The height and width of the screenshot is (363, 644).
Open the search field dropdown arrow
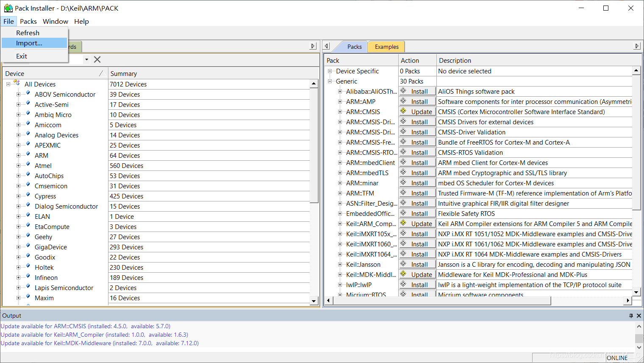click(x=86, y=59)
